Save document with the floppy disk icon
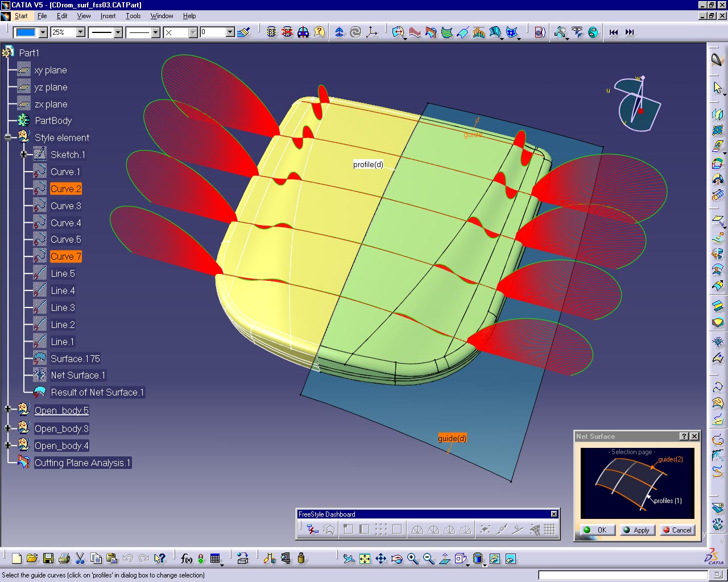728x582 pixels. click(x=48, y=559)
